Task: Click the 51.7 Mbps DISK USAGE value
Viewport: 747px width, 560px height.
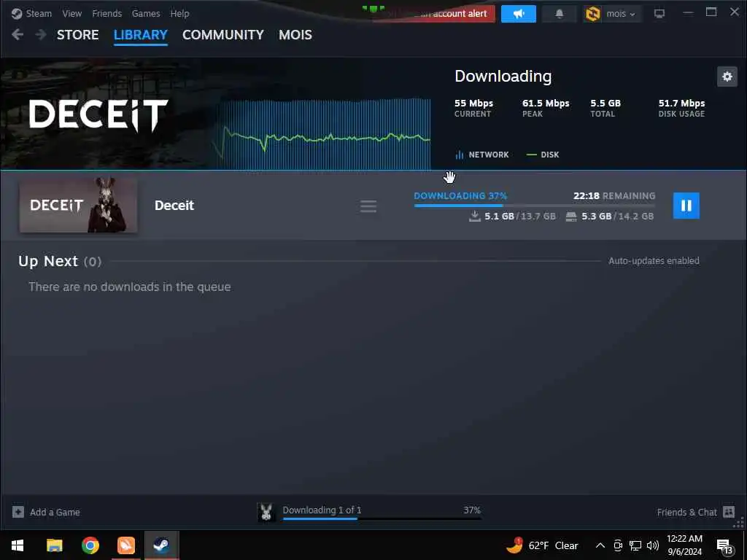Action: 682,104
